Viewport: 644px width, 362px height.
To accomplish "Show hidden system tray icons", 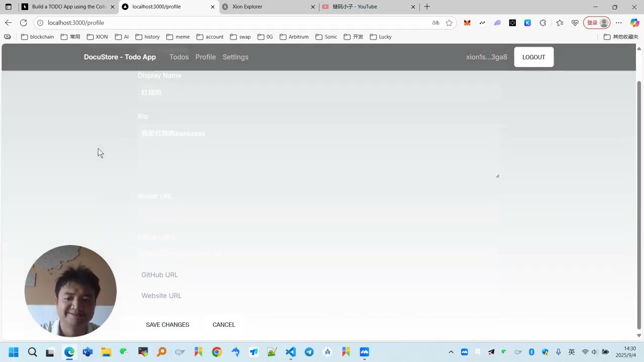I will (x=451, y=352).
